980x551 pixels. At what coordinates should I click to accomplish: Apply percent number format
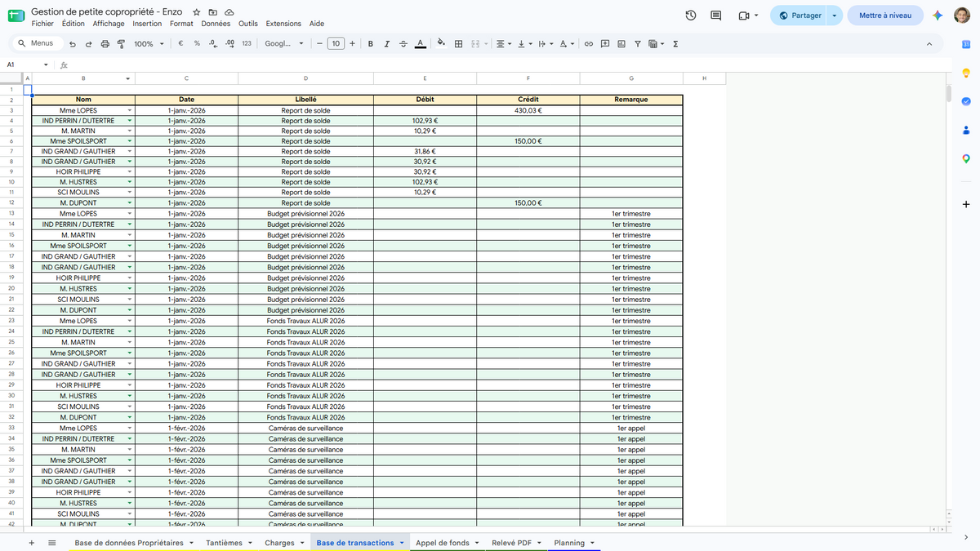tap(197, 44)
